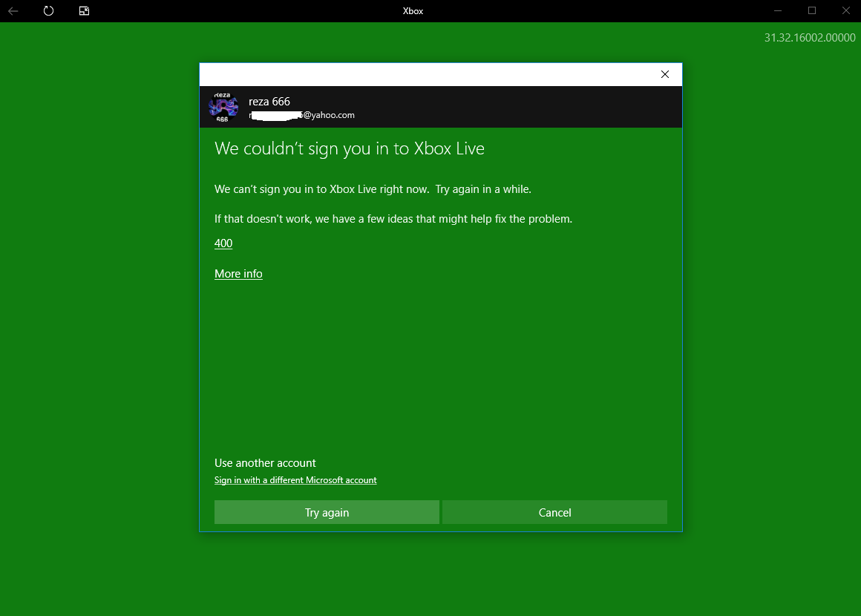Click the back arrow in title bar

pyautogui.click(x=13, y=11)
